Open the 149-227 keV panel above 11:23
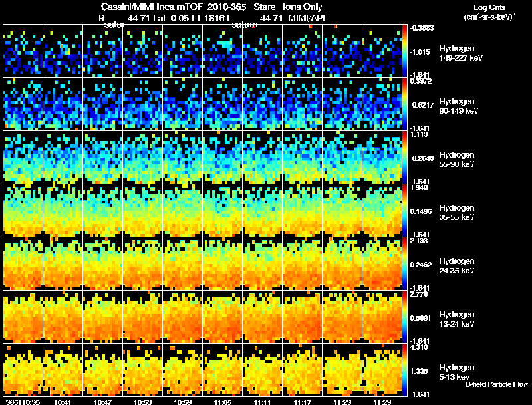532x405 pixels. coord(342,51)
